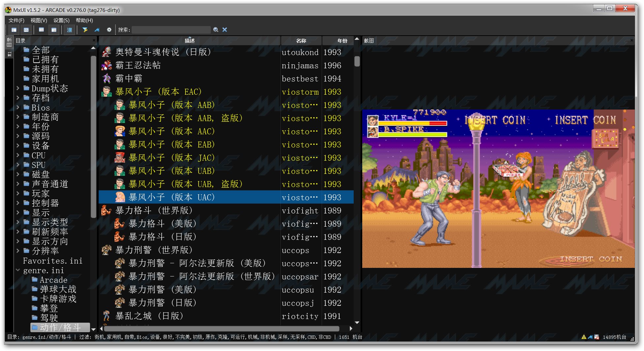Screen dimensions: 644x351
Task: Toggle the M1 info panel button
Action: point(26,30)
